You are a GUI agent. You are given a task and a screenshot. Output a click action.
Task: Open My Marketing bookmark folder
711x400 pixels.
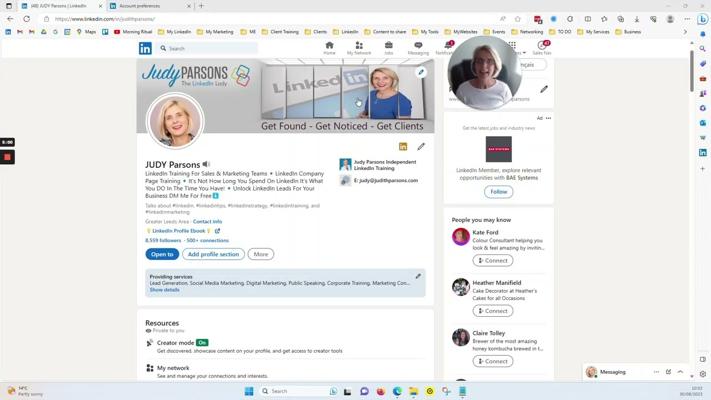coord(215,32)
